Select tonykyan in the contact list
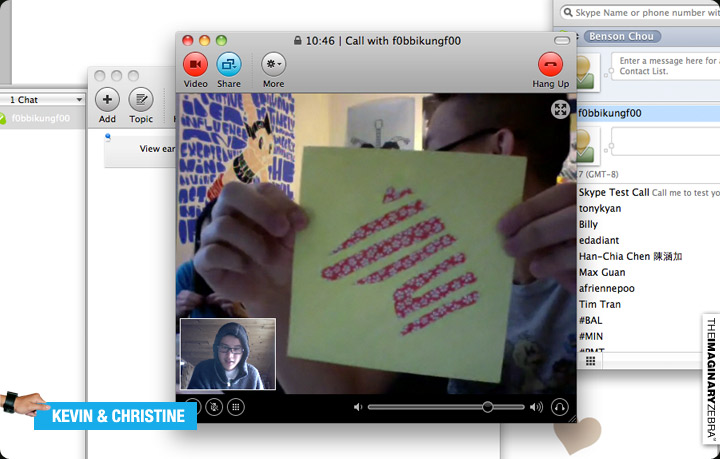Screen dimensions: 720x459 point(600,208)
